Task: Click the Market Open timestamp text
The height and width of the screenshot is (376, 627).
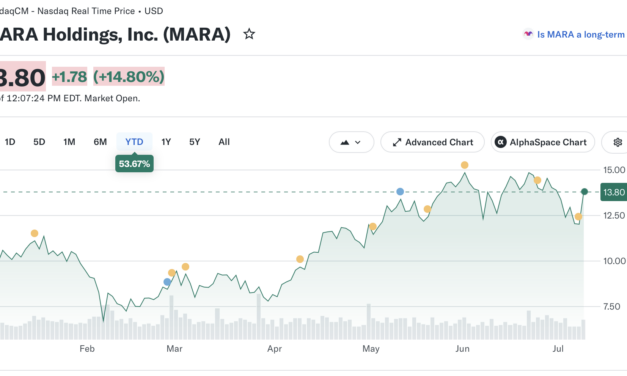Action: tap(70, 98)
